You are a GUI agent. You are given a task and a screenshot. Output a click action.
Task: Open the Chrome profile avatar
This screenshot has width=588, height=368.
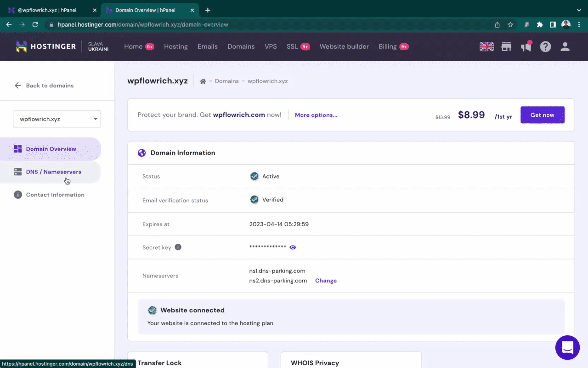[x=566, y=24]
